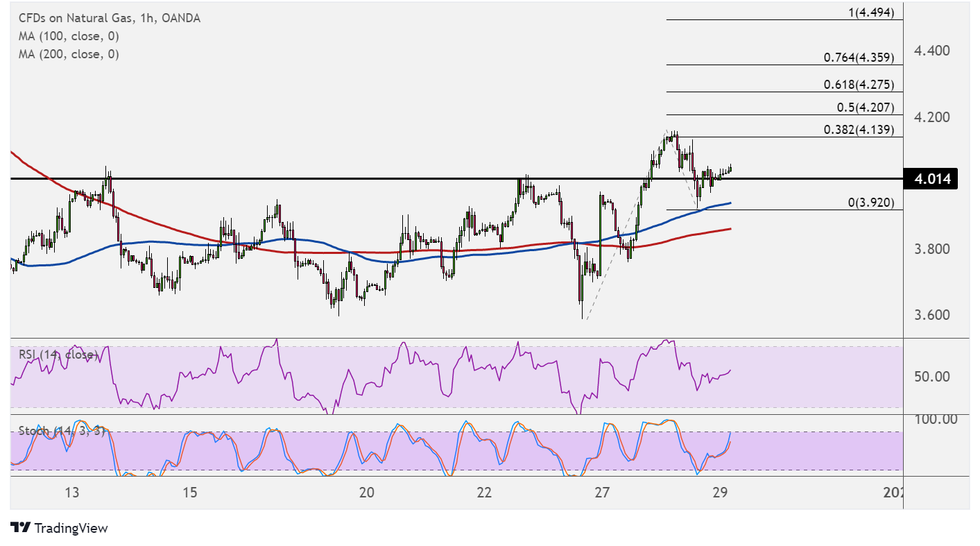The height and width of the screenshot is (546, 980).
Task: Click date 27 on the time axis
Action: tap(602, 493)
